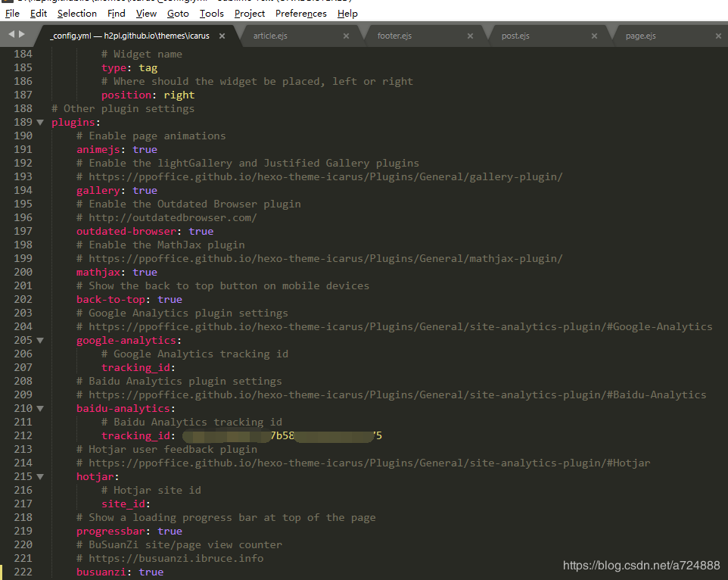Go to previous tab with left arrow

click(11, 34)
